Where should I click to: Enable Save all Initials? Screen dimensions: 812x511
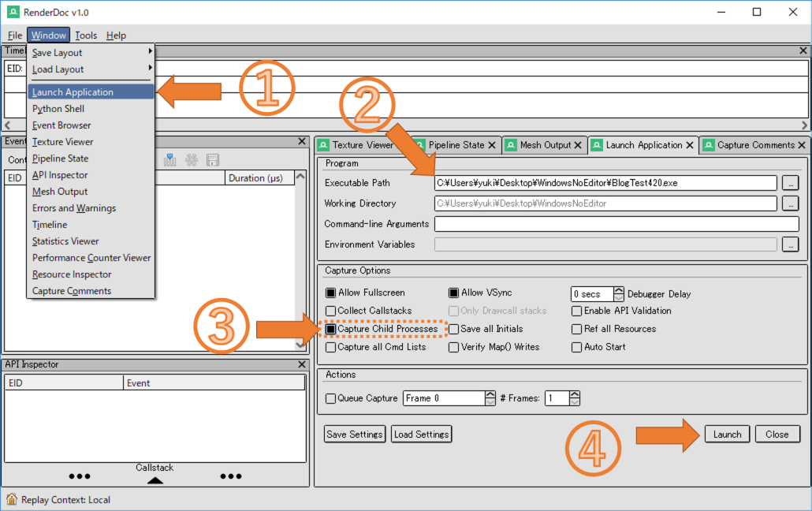tap(453, 329)
